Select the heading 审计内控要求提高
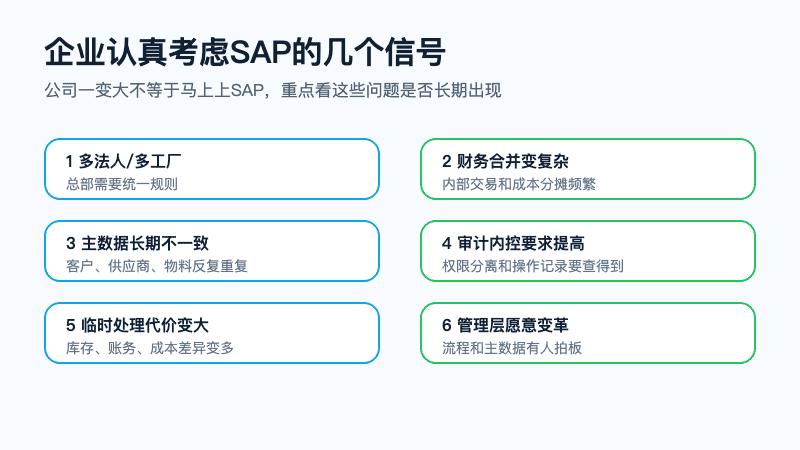Screen dimensions: 800x450 pyautogui.click(x=521, y=243)
